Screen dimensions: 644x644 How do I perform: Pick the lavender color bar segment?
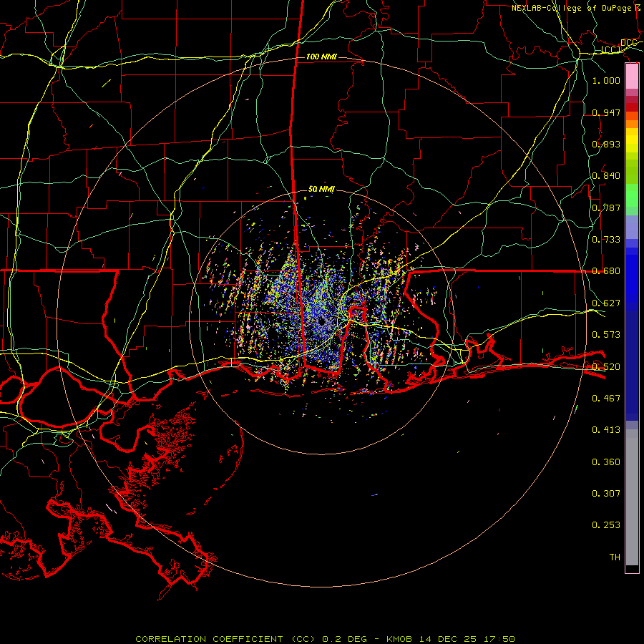632,227
